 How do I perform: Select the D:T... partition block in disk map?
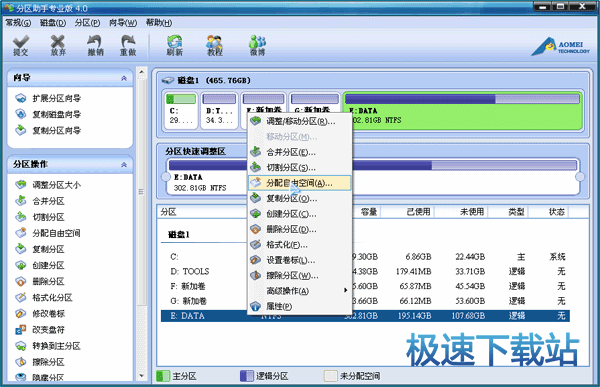coord(219,111)
